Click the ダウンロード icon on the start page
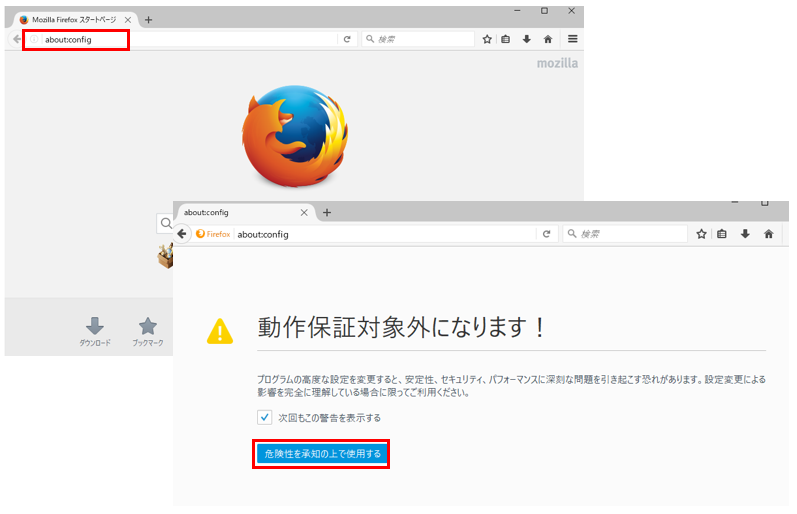 click(95, 326)
